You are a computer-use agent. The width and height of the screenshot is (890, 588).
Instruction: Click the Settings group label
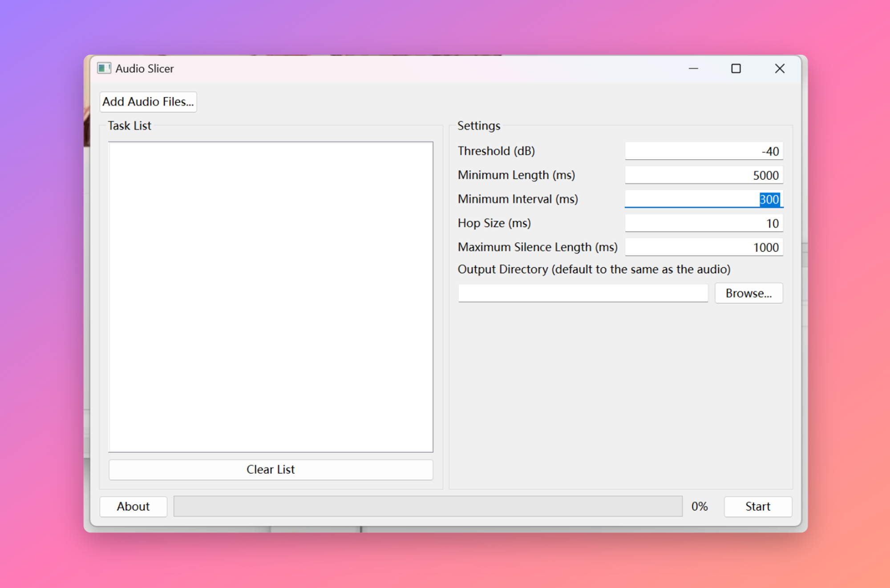pos(478,126)
